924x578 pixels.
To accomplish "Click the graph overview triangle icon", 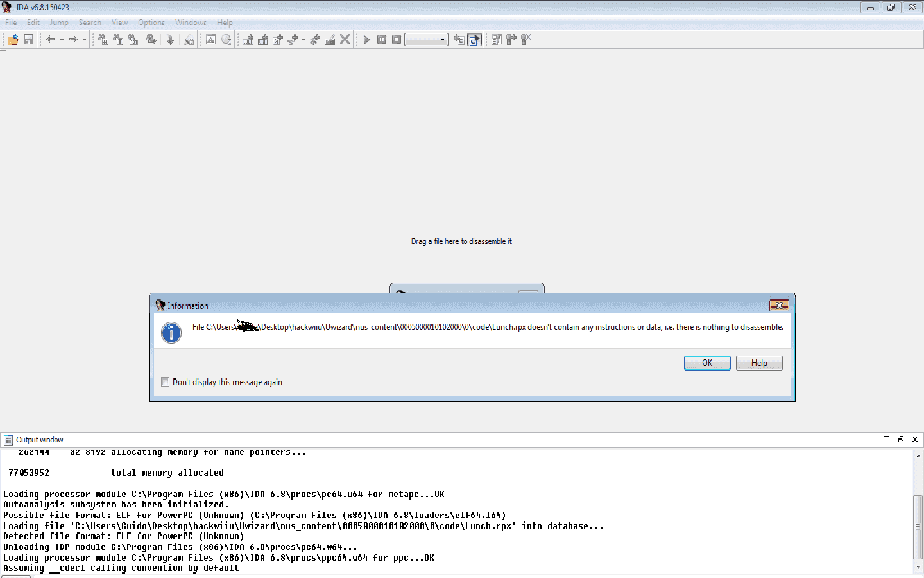I will click(x=210, y=39).
